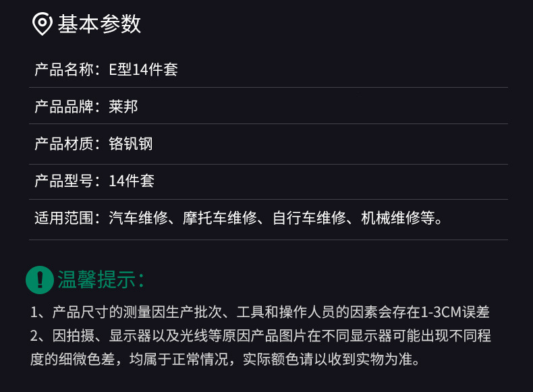Click the 产品材质 label
Image resolution: width=533 pixels, height=392 pixels.
click(x=64, y=144)
